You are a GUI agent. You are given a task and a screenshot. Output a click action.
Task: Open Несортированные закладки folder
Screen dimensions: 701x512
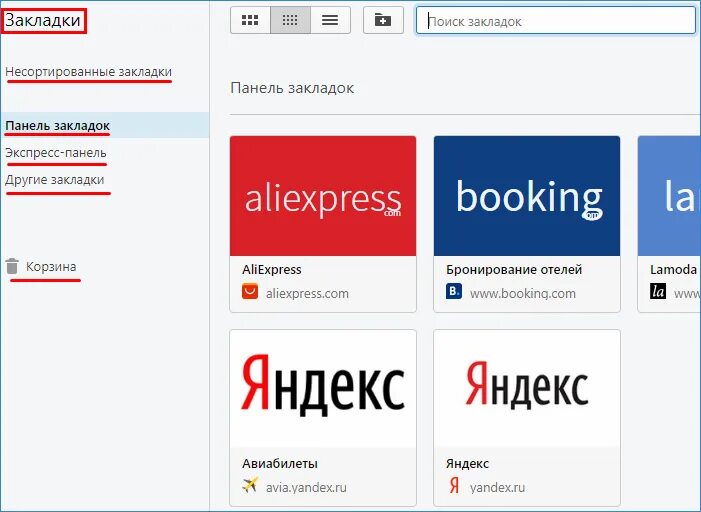click(89, 72)
